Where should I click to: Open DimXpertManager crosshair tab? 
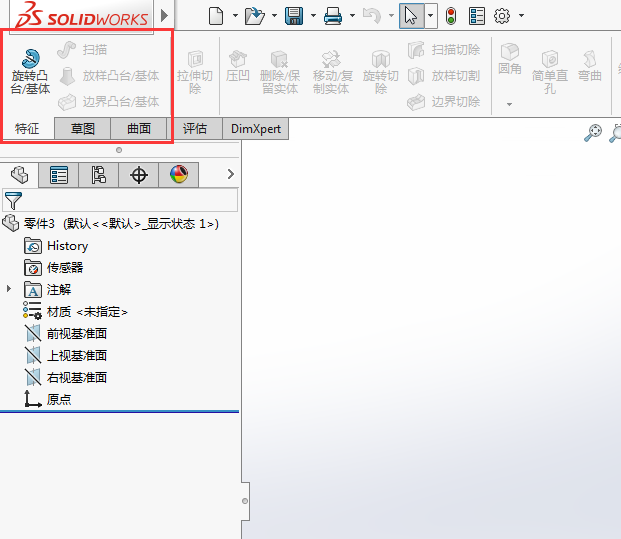tap(139, 175)
